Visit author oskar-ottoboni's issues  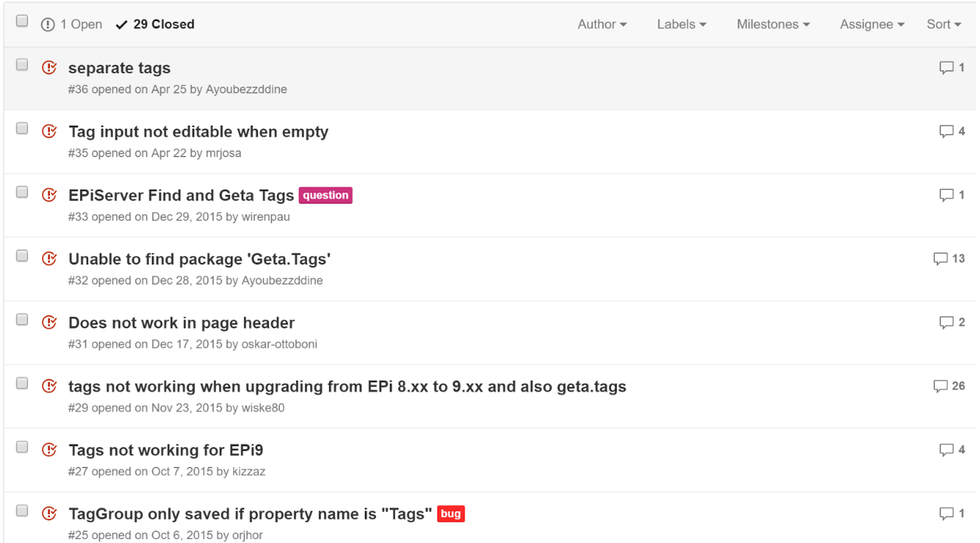(279, 344)
